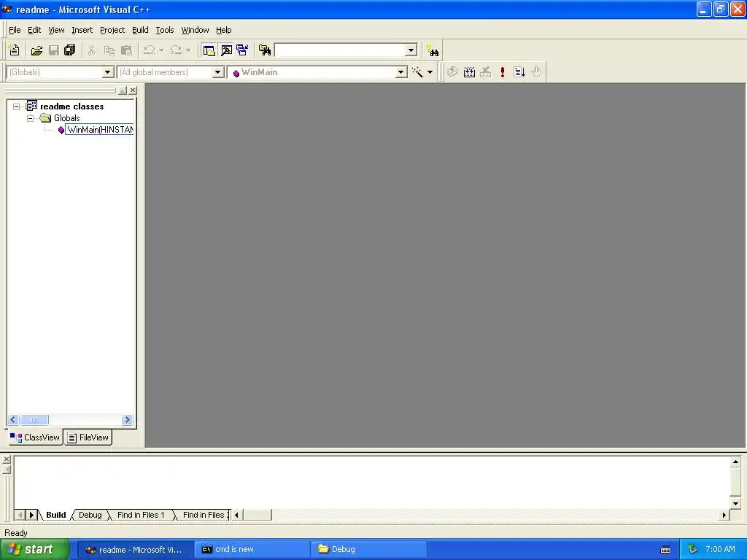Click the Compile icon in build toolbar

pyautogui.click(x=452, y=72)
